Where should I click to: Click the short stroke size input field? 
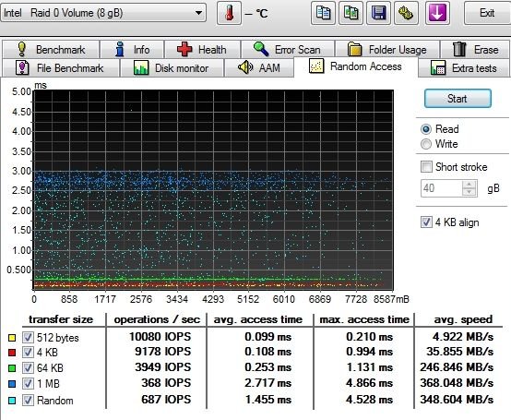441,188
